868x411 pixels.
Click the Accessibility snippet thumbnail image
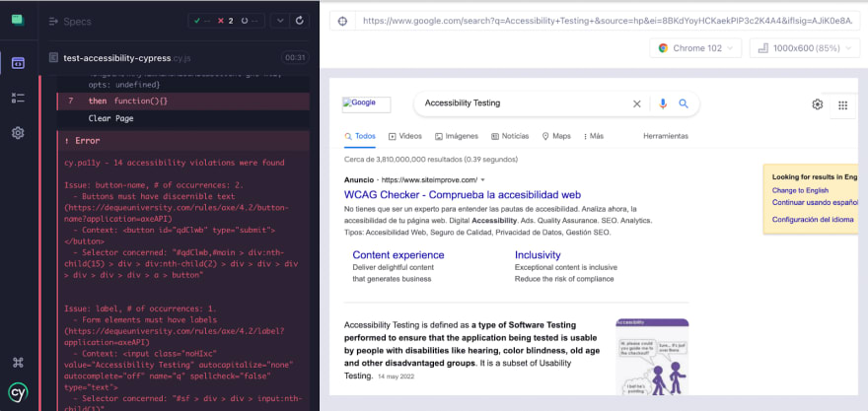pos(652,357)
